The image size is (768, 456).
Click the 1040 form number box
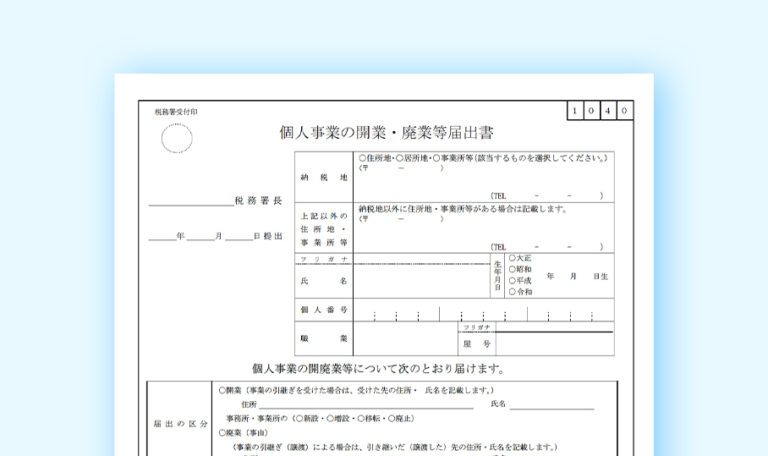point(600,110)
